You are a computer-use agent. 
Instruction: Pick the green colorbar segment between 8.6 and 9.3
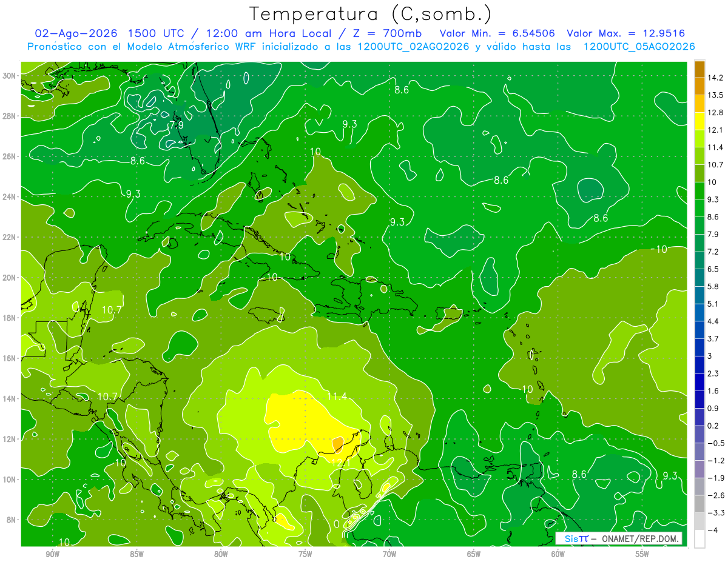[x=699, y=207]
